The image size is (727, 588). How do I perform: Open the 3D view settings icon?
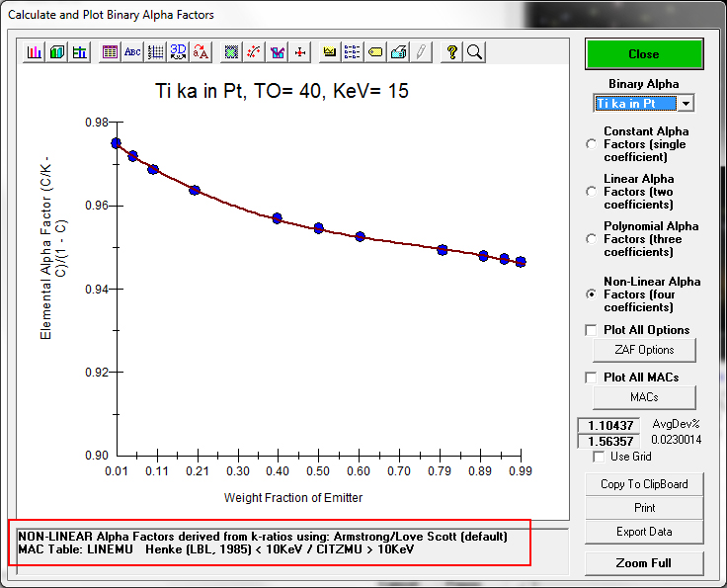tap(178, 52)
